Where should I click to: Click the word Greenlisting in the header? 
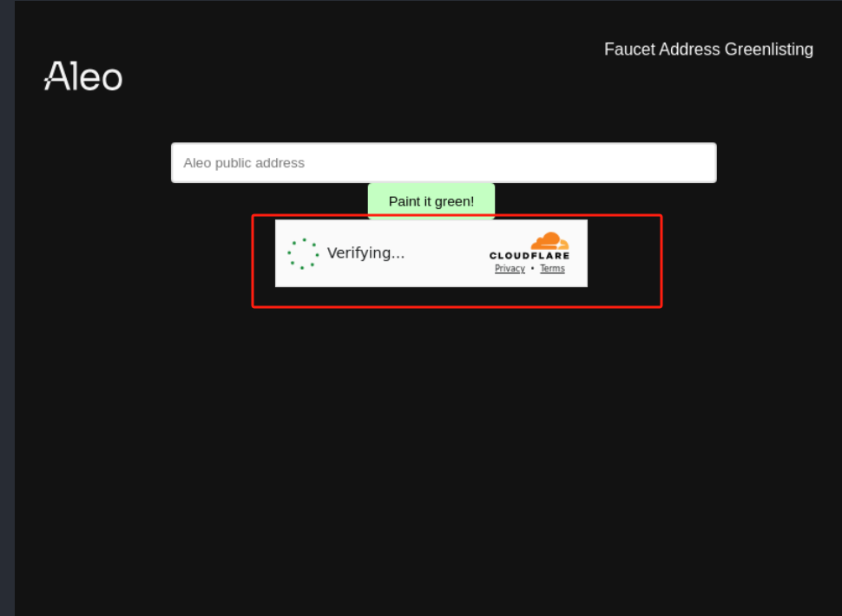click(x=768, y=49)
